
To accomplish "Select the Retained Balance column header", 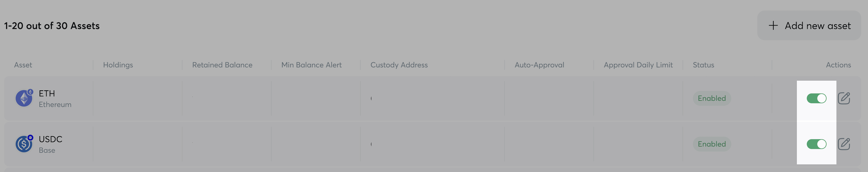I will (x=222, y=65).
